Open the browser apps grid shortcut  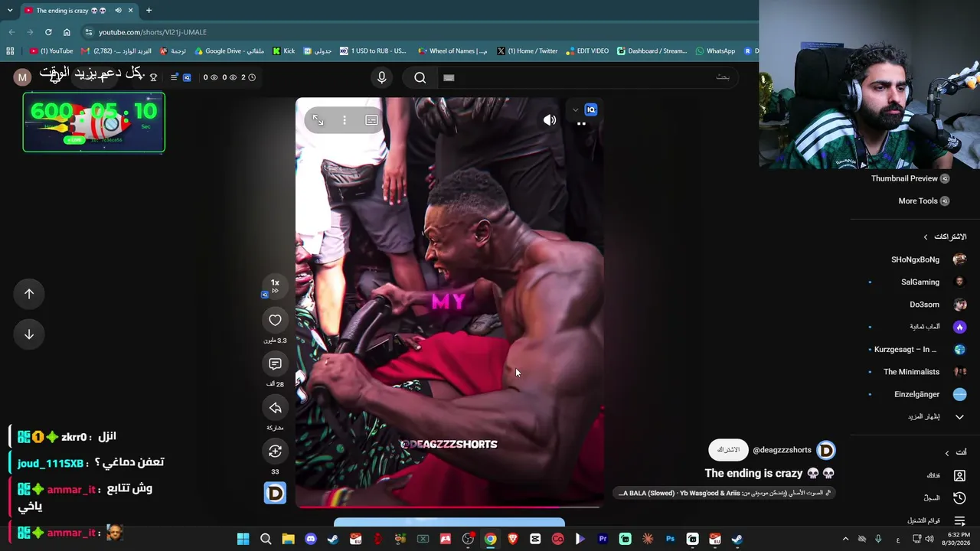10,51
